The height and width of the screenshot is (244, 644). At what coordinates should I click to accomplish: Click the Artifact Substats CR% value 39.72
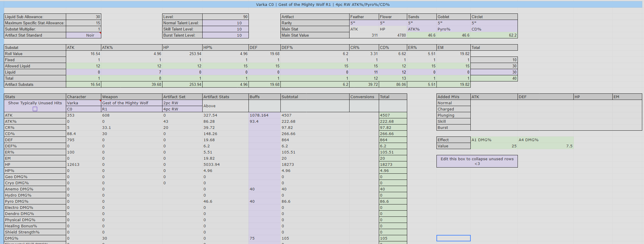[364, 84]
